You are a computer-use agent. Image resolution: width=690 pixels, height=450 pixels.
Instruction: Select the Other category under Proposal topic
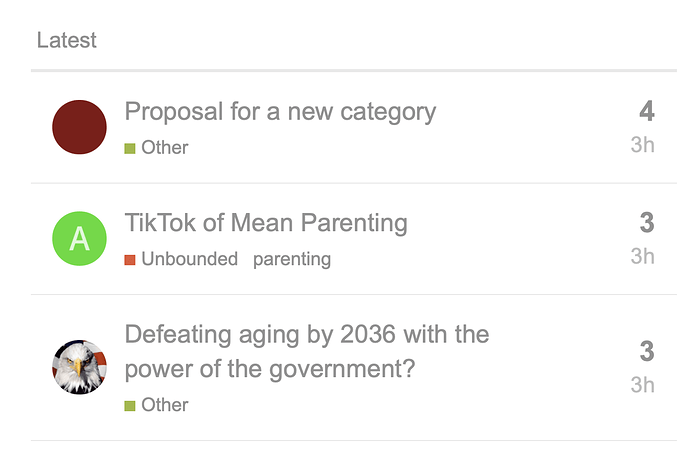(165, 148)
